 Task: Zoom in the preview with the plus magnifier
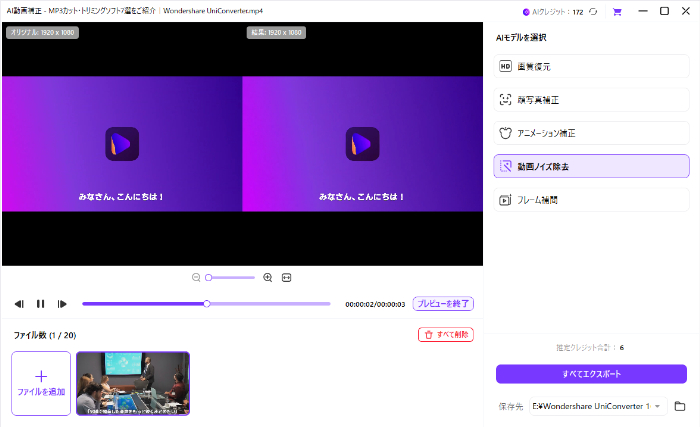[x=267, y=277]
